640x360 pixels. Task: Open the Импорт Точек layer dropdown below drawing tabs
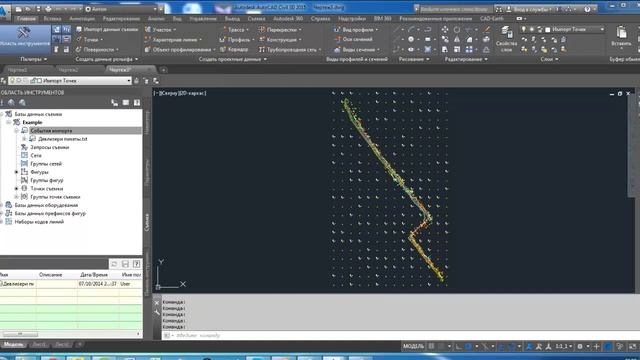pyautogui.click(x=69, y=81)
